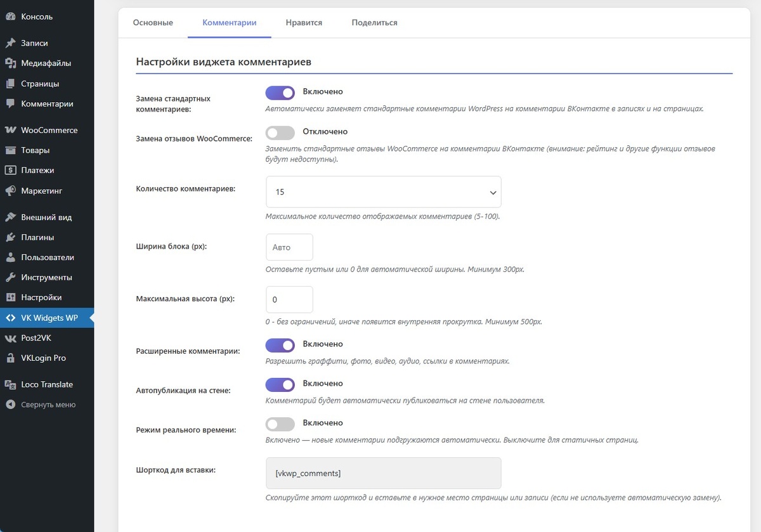The height and width of the screenshot is (532, 761).
Task: Click the VKLogin Pro lock icon
Action: [10, 358]
